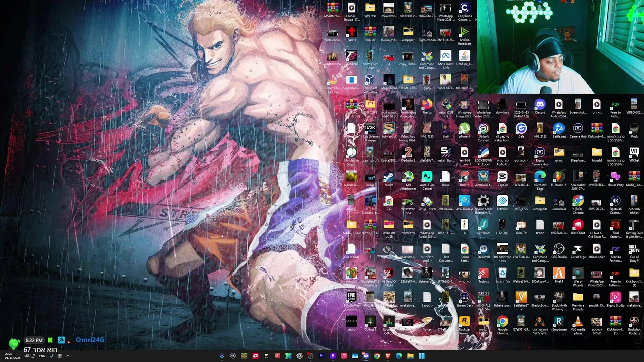Open the iLok License Manager icon
The height and width of the screenshot is (362, 644).
(370, 132)
